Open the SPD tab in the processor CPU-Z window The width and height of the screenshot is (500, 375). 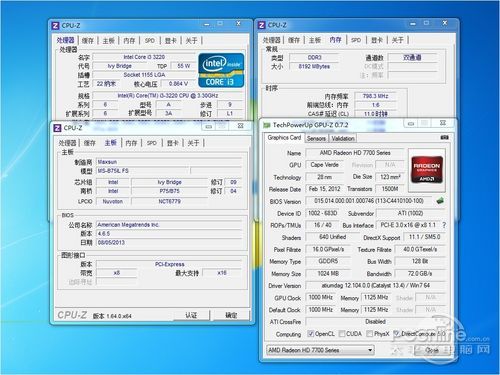click(x=150, y=41)
